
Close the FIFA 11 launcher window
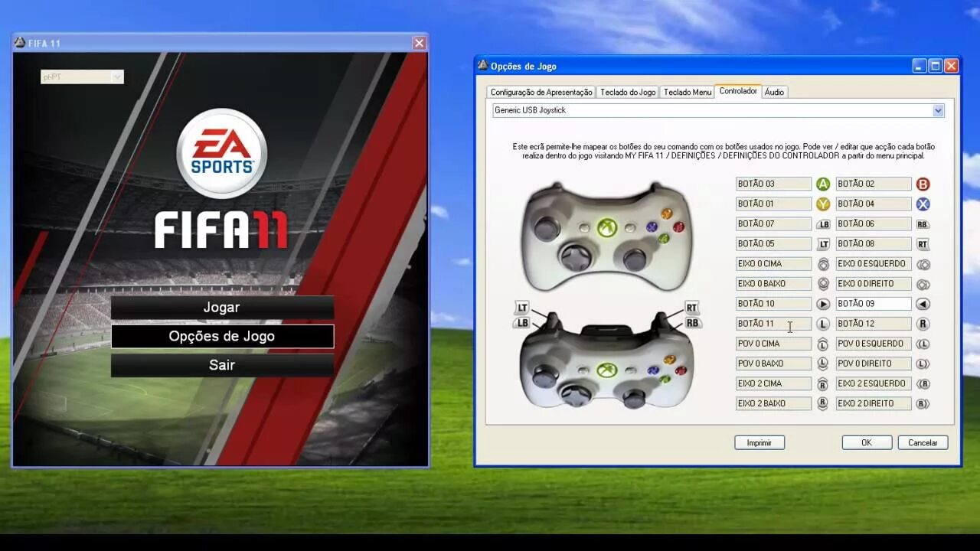click(419, 43)
